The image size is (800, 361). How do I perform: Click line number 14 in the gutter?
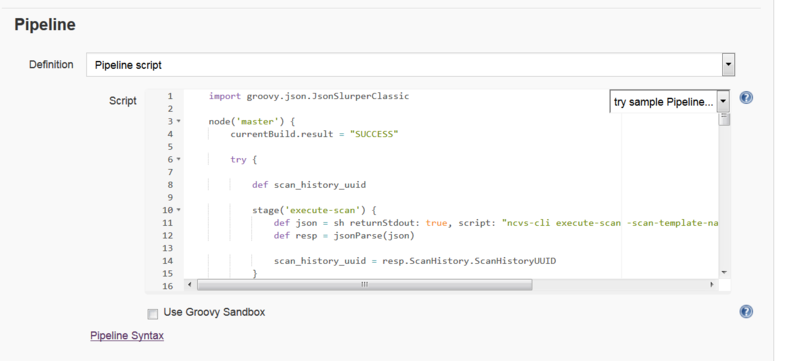[x=167, y=261]
